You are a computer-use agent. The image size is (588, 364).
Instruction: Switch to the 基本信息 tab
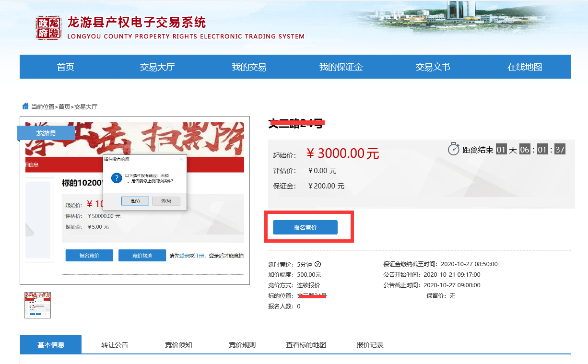click(51, 345)
